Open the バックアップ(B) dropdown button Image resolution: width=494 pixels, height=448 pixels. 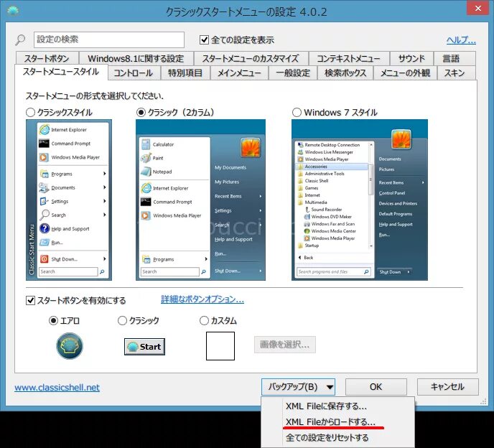click(298, 386)
